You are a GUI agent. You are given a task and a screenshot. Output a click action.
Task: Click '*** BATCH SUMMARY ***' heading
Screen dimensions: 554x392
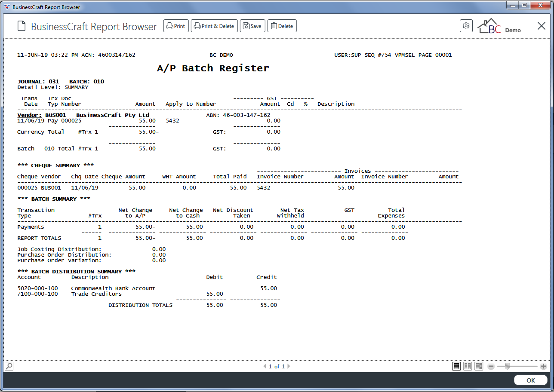[x=54, y=199]
